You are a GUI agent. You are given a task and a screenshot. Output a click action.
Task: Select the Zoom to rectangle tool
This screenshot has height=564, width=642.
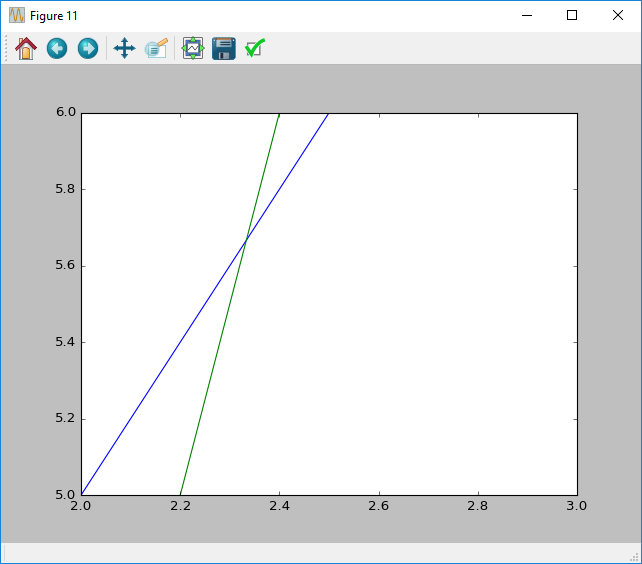coord(156,48)
